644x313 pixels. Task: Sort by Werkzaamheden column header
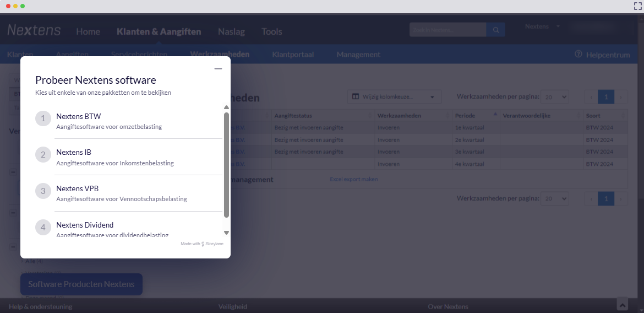coord(413,116)
